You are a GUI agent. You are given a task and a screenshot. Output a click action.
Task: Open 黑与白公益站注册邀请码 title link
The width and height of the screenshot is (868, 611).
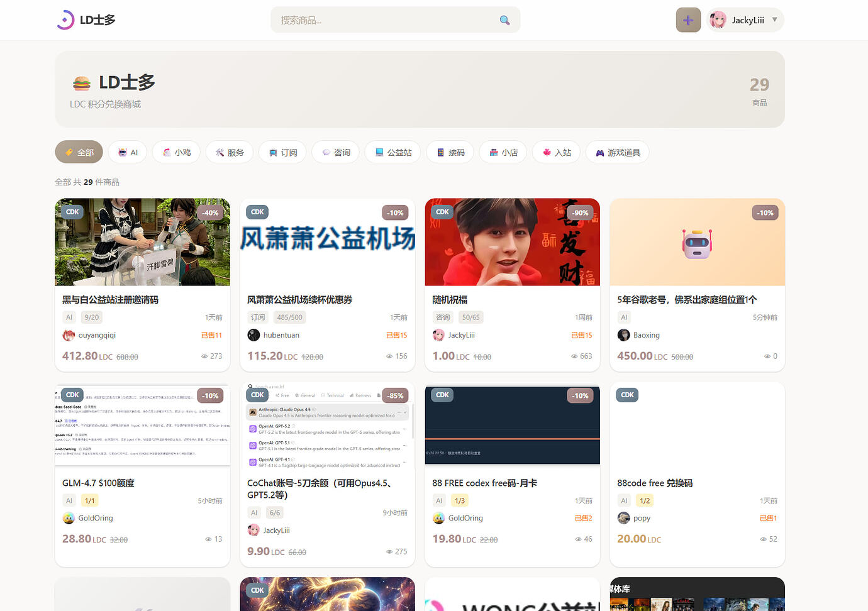110,300
